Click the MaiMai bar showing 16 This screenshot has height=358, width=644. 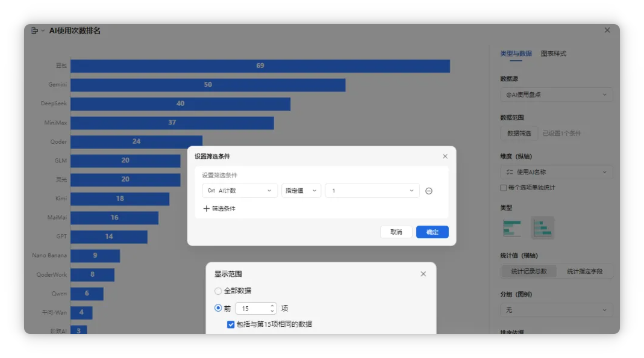pos(114,217)
